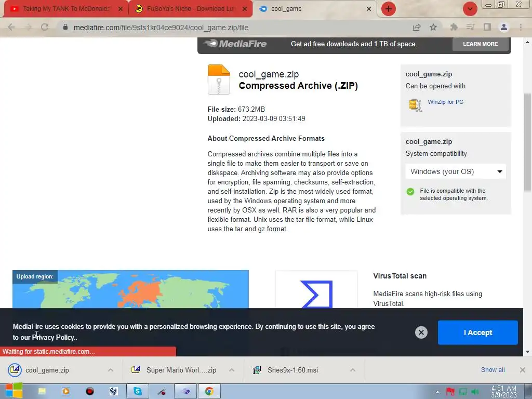The height and width of the screenshot is (399, 532).
Task: Click the taskbar clock 4:51 AM
Action: (x=504, y=392)
